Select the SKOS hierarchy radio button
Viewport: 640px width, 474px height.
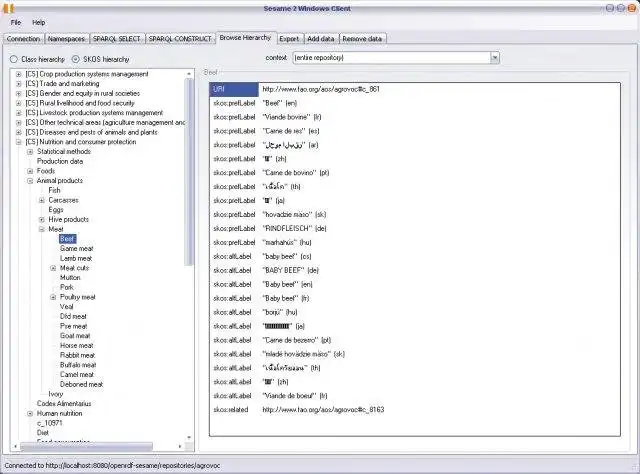(x=76, y=59)
